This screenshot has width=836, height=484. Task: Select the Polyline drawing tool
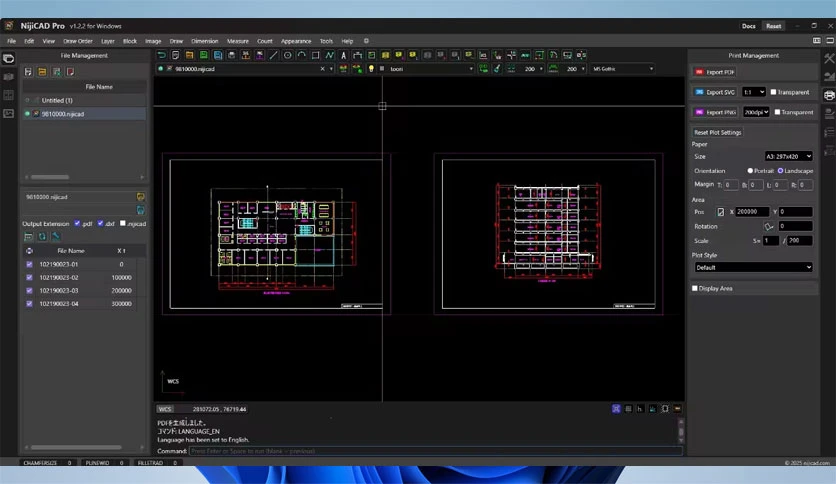coord(329,55)
